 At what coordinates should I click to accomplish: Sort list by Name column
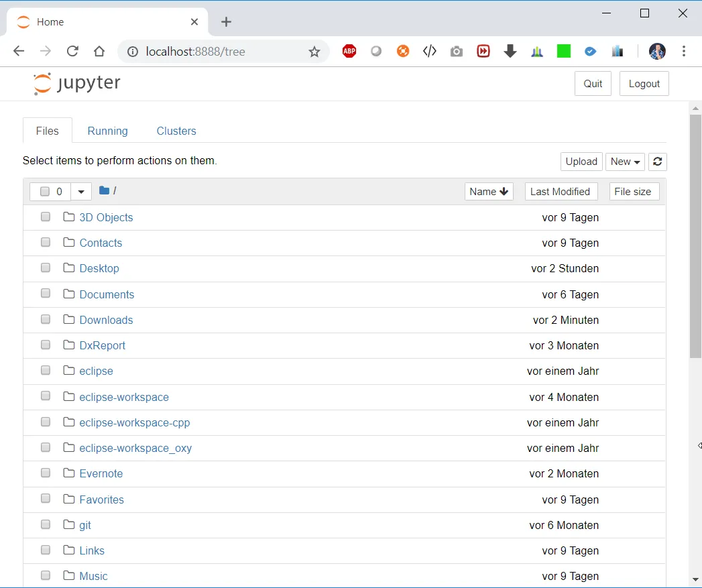(489, 192)
